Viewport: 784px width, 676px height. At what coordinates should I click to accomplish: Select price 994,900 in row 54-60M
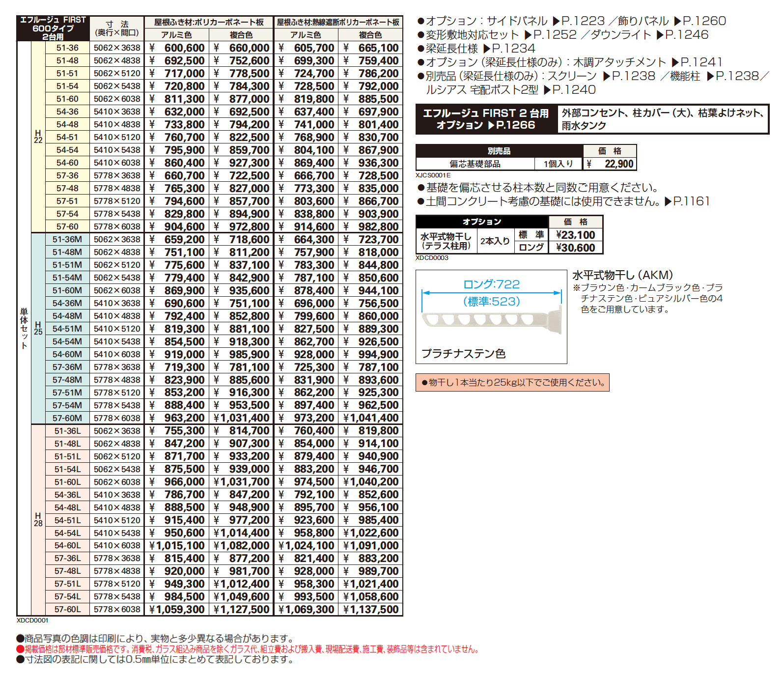(378, 354)
